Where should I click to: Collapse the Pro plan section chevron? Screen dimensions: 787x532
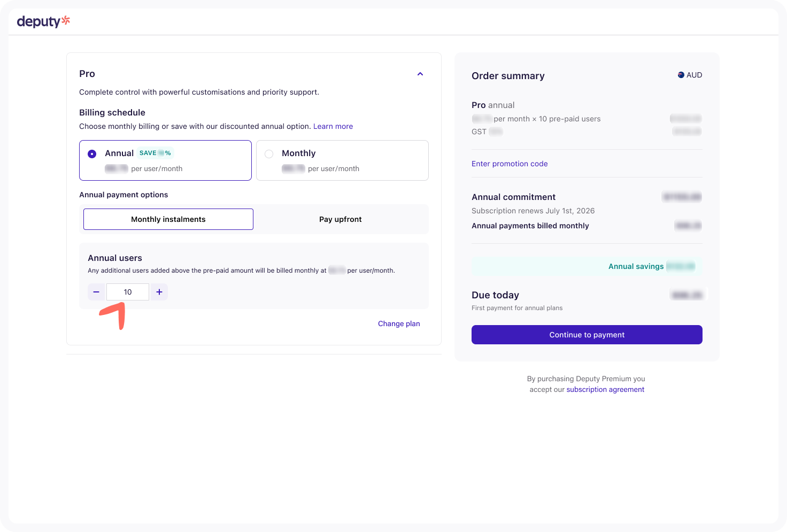(x=420, y=74)
